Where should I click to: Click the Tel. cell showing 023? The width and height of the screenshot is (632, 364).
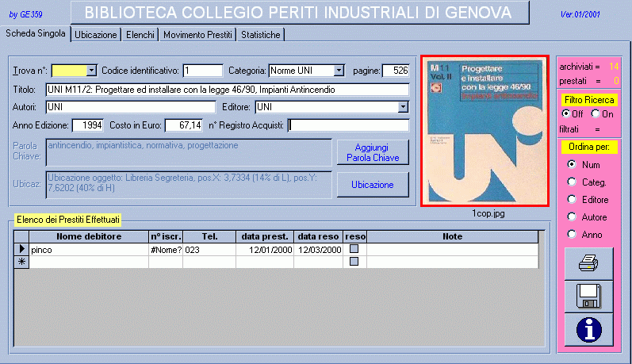point(209,250)
